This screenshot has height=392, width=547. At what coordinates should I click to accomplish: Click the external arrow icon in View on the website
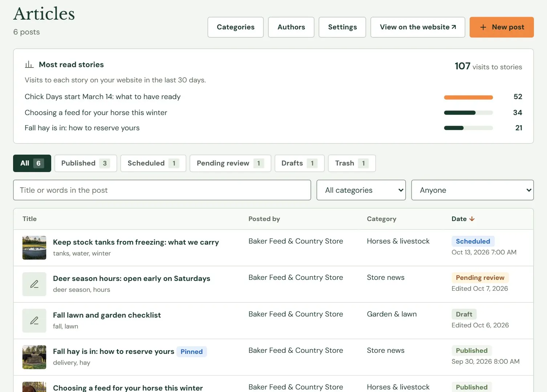(x=454, y=27)
